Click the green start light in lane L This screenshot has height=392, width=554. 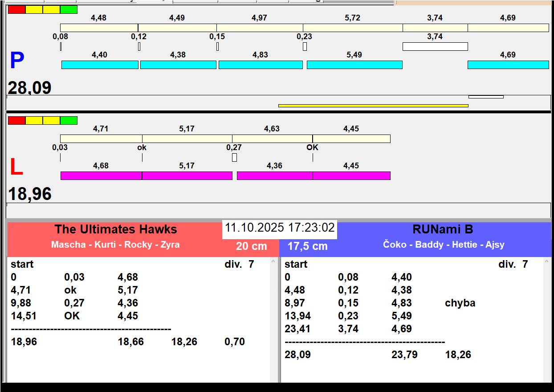[69, 120]
